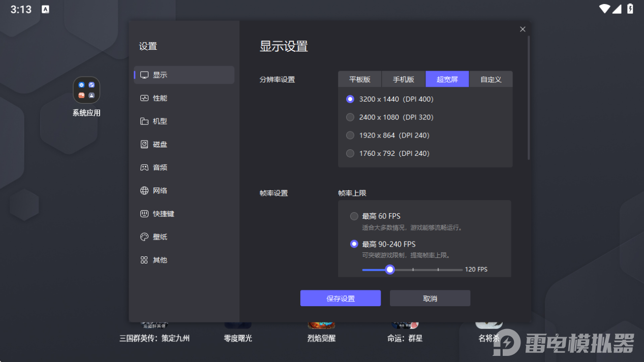Switch to the 超宽屏 tab
The width and height of the screenshot is (644, 362).
pos(447,79)
